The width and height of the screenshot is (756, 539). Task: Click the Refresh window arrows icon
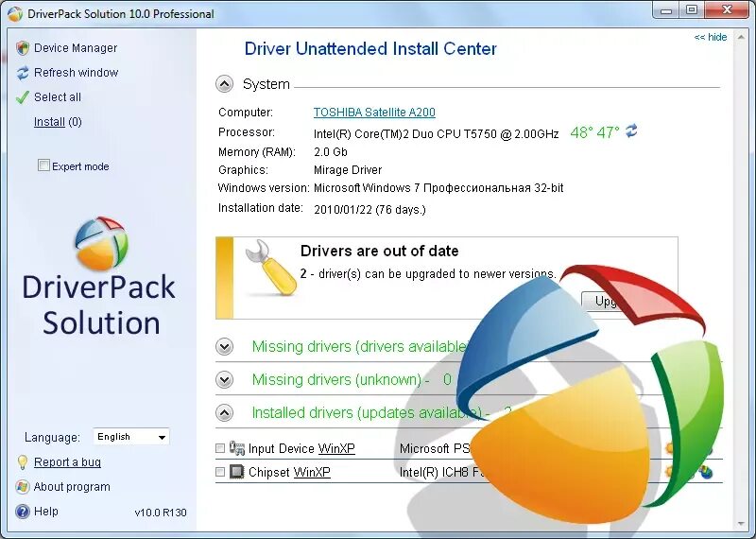coord(23,73)
